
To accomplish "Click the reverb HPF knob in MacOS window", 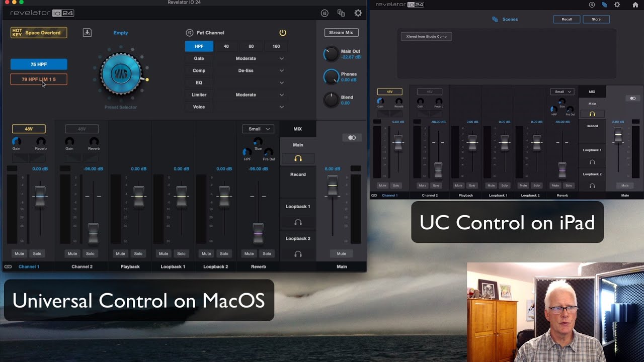I will [247, 152].
